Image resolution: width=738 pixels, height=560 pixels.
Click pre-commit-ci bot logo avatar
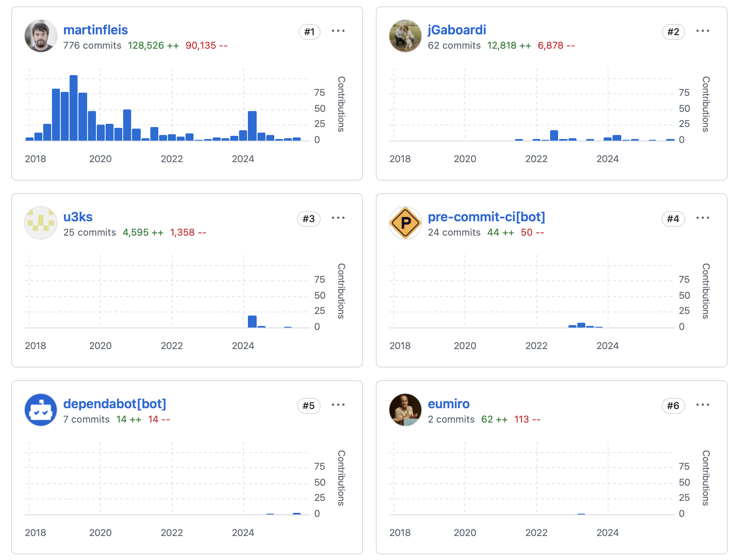click(405, 223)
